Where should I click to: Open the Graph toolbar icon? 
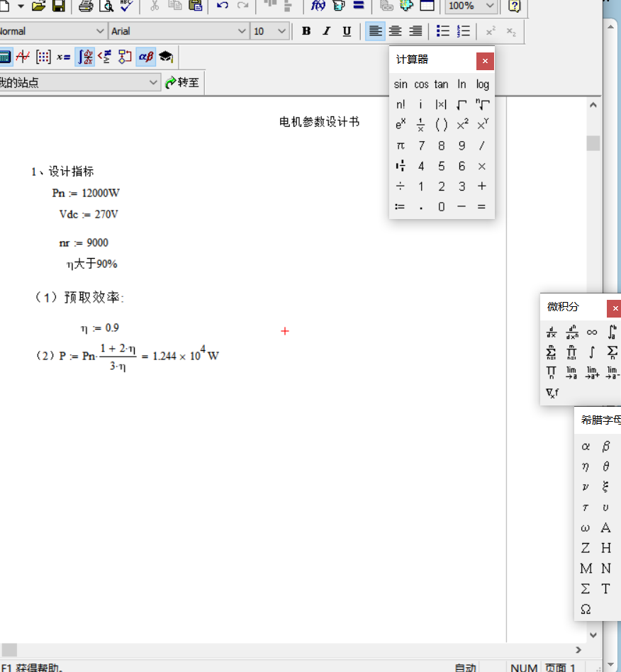click(23, 57)
